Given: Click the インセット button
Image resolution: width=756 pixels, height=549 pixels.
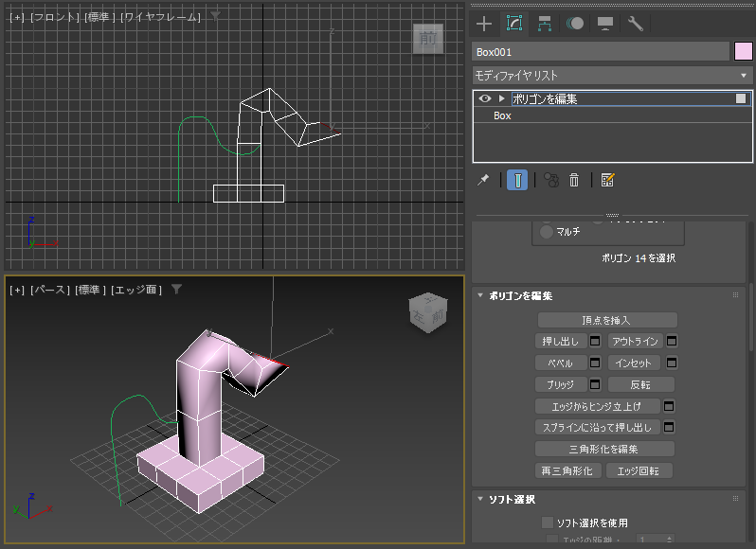Looking at the screenshot, I should click(635, 363).
